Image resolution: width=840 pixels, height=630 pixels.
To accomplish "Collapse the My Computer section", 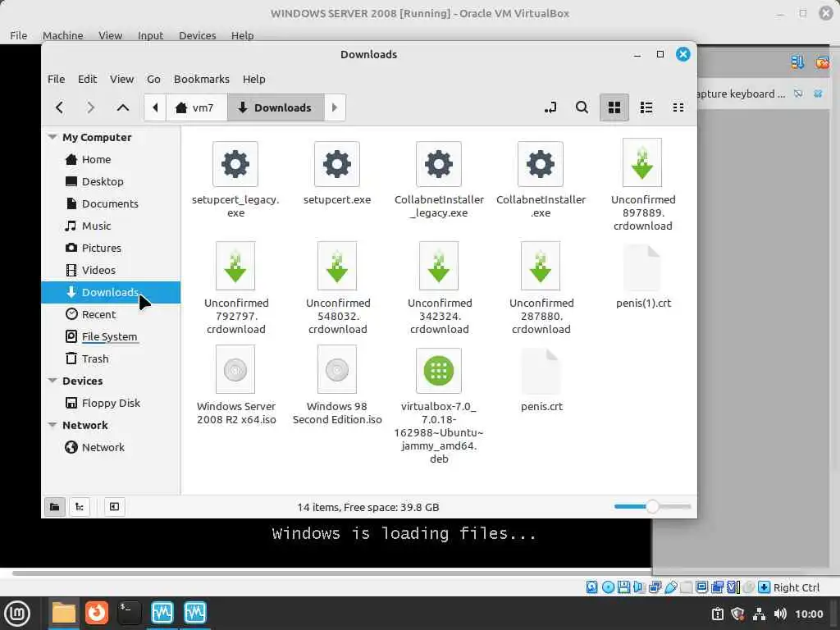I will (52, 137).
